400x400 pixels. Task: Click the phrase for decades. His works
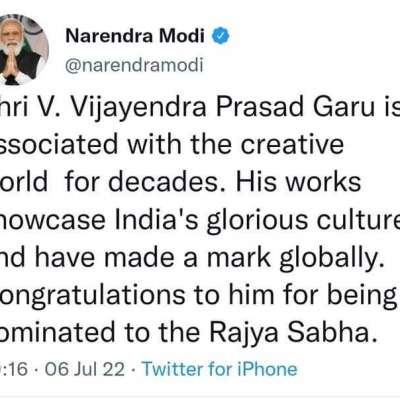(x=213, y=182)
